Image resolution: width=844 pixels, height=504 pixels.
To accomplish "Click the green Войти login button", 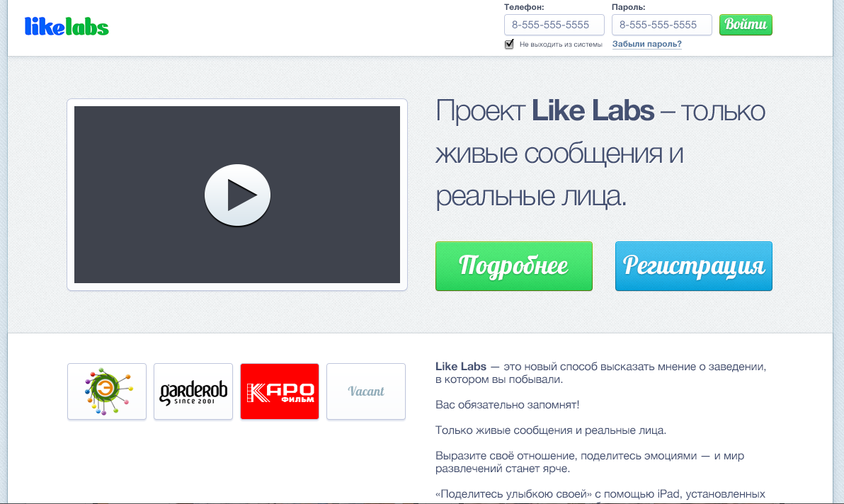I will tap(746, 25).
